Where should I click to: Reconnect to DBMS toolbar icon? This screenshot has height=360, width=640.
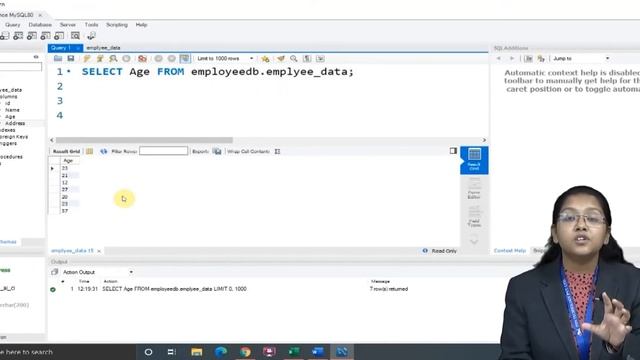click(91, 36)
